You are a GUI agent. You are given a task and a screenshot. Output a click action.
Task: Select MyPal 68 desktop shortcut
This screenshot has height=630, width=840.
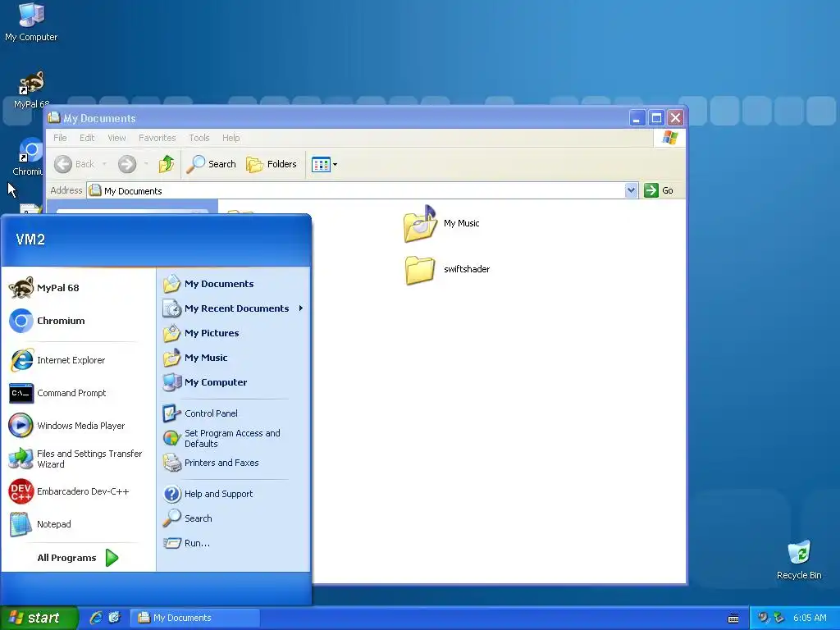coord(31,89)
